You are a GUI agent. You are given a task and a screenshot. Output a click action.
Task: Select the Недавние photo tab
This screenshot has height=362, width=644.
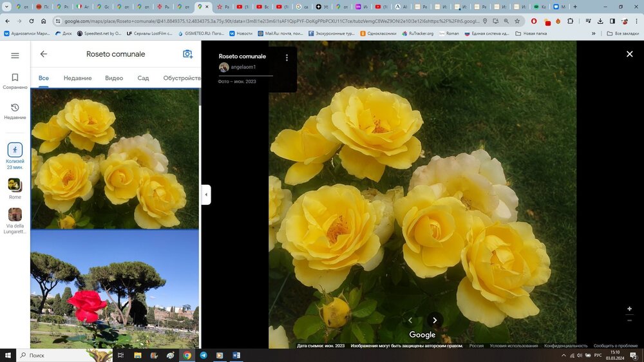[77, 78]
